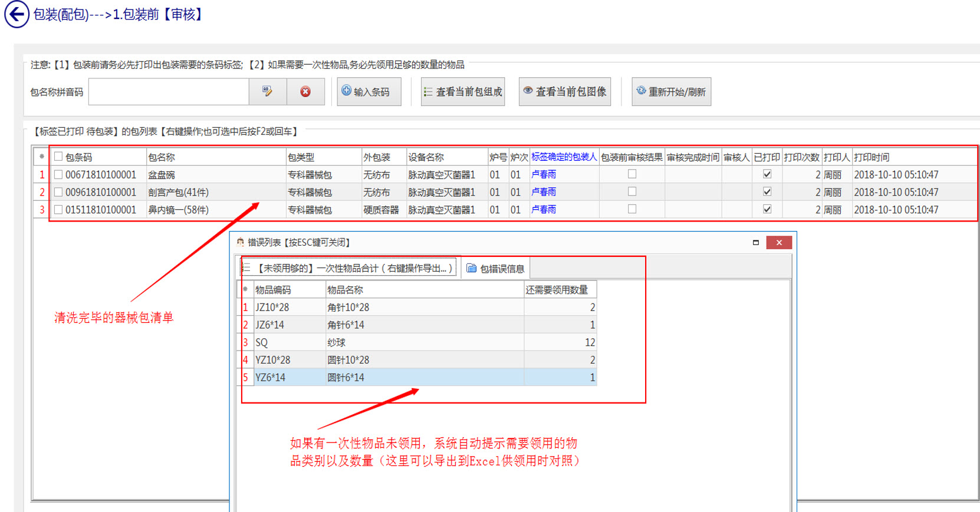Image resolution: width=980 pixels, height=512 pixels.
Task: Toggle 包装前审核结果 checkbox for 鼻内镜一(58件)
Action: click(x=632, y=209)
